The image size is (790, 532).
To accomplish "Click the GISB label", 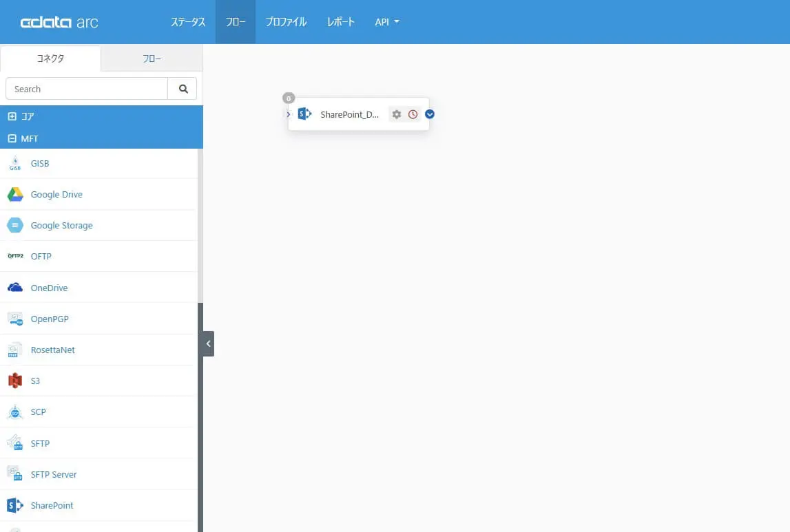I will (x=40, y=164).
